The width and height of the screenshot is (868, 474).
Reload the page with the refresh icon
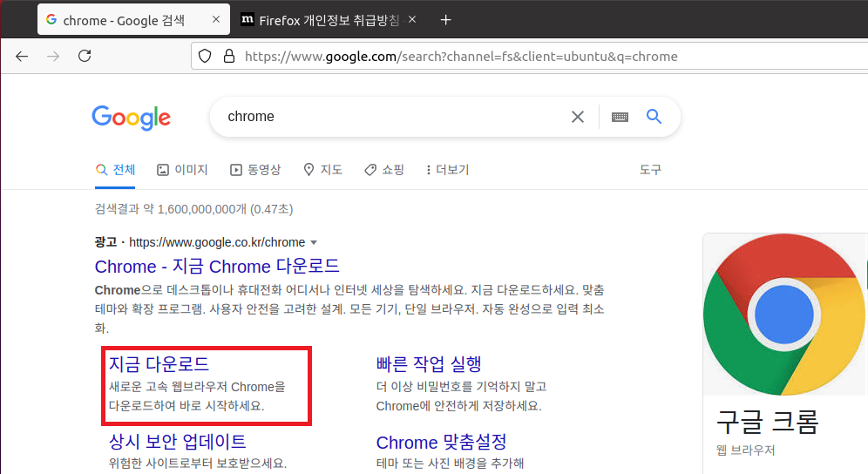pyautogui.click(x=85, y=56)
